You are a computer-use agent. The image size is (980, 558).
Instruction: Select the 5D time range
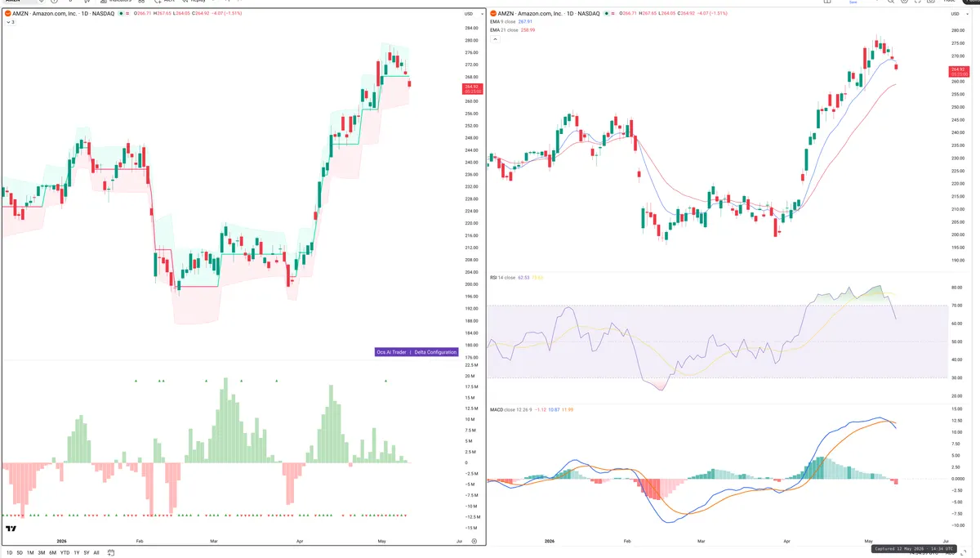coord(20,552)
